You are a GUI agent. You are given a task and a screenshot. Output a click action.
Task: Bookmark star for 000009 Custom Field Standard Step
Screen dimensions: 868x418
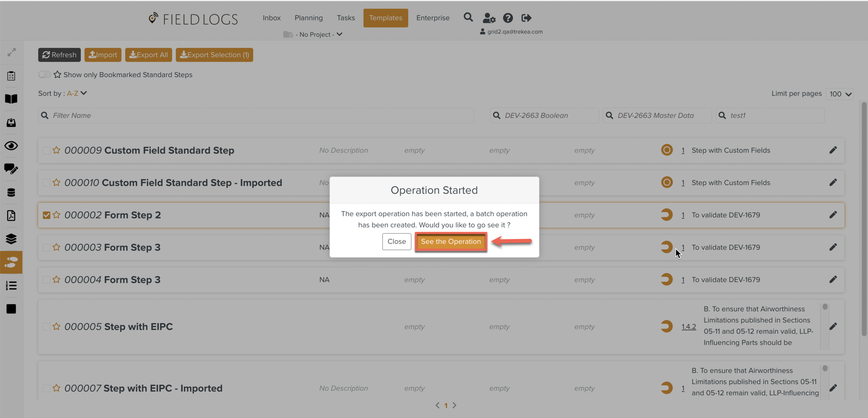pyautogui.click(x=56, y=150)
